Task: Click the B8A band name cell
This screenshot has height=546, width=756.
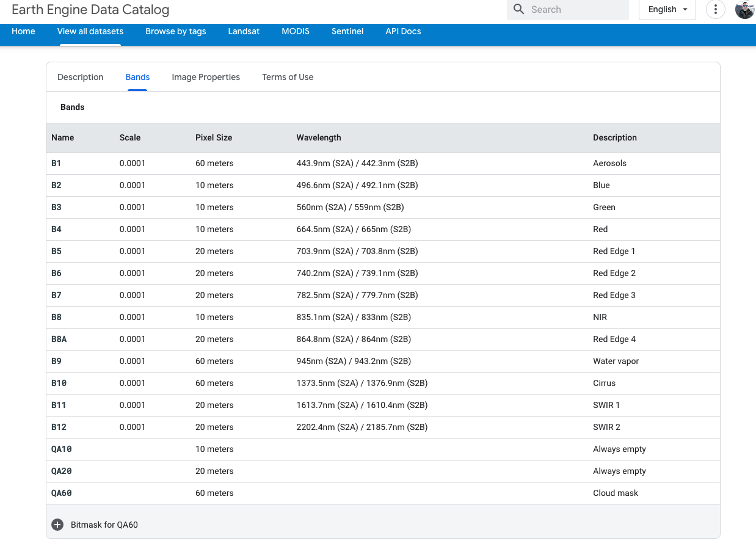Action: tap(59, 339)
